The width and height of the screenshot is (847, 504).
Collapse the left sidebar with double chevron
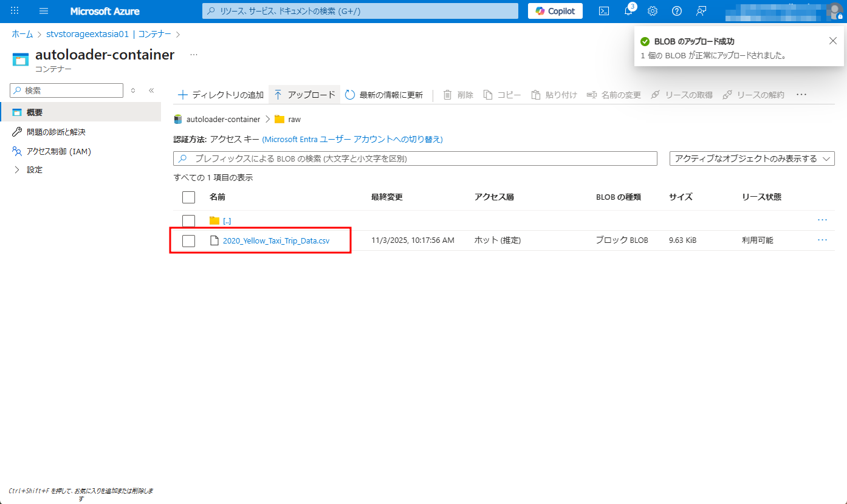[x=151, y=90]
